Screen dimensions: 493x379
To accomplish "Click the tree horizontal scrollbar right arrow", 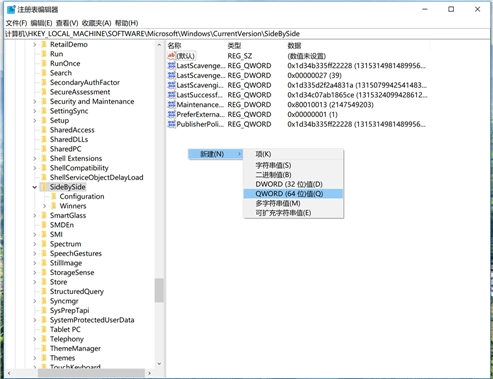I will click(x=149, y=373).
